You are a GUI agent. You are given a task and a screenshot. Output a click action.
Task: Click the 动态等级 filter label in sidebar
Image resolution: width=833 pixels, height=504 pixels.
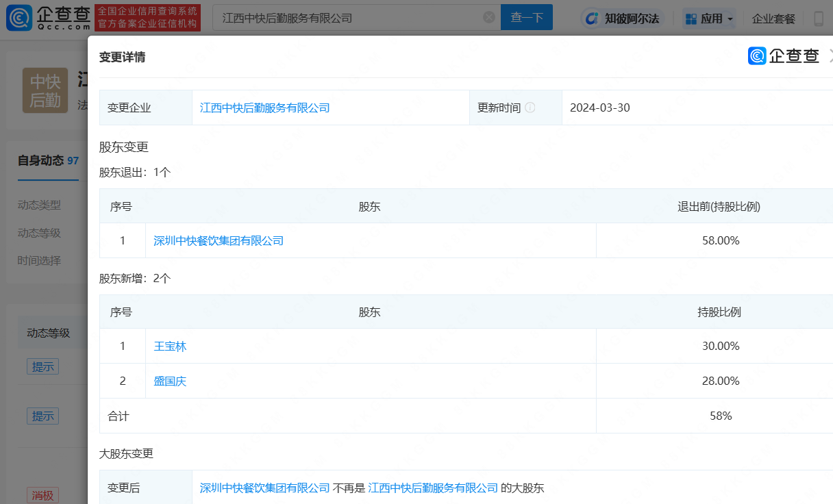click(x=39, y=233)
